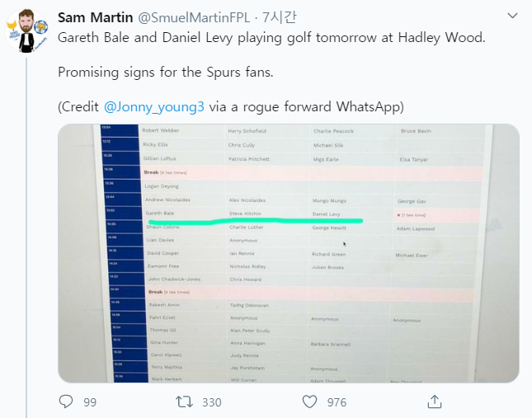The image size is (532, 418).
Task: Click Gareth Bale's name in the photo
Action: pyautogui.click(x=160, y=213)
